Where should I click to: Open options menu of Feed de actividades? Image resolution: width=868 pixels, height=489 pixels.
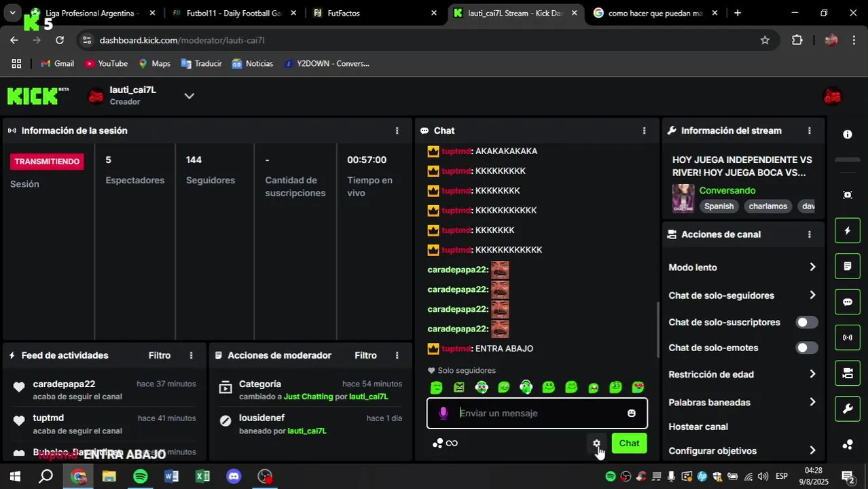pyautogui.click(x=191, y=355)
